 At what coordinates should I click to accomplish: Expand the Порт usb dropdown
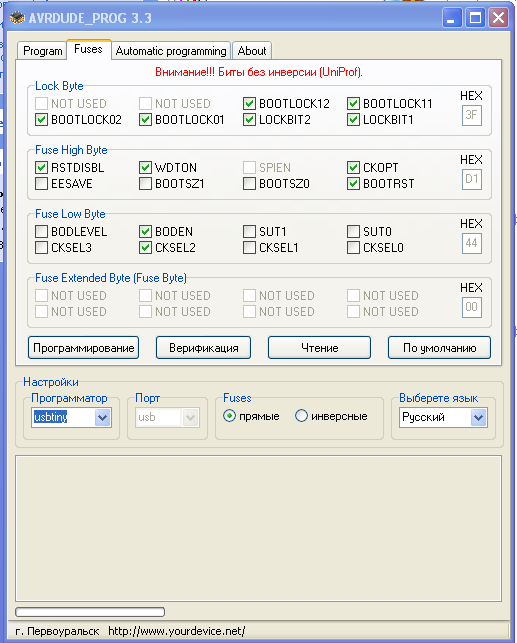pos(190,418)
